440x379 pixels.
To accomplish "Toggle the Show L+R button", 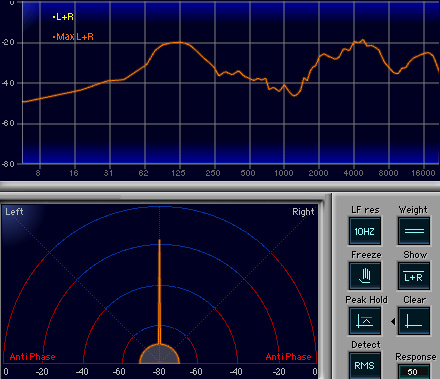I will pos(414,276).
